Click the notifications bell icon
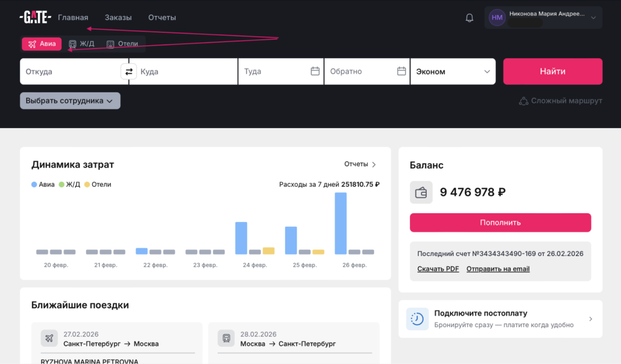 coord(469,18)
